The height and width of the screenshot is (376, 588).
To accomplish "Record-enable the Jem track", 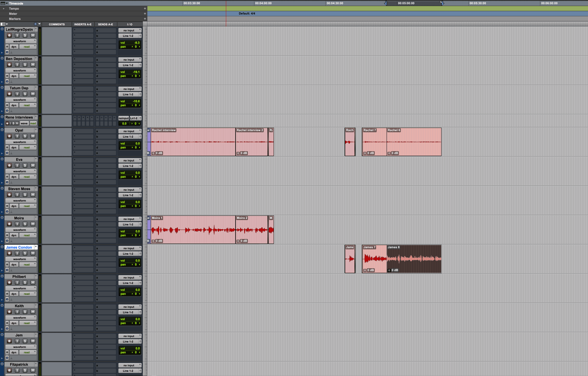I will pyautogui.click(x=9, y=341).
